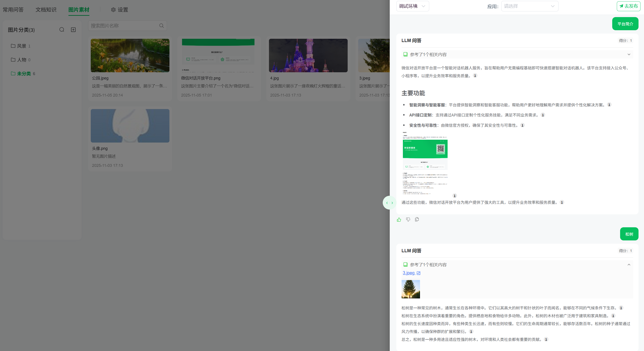Click the add category plus icon
644x351 pixels.
[73, 30]
